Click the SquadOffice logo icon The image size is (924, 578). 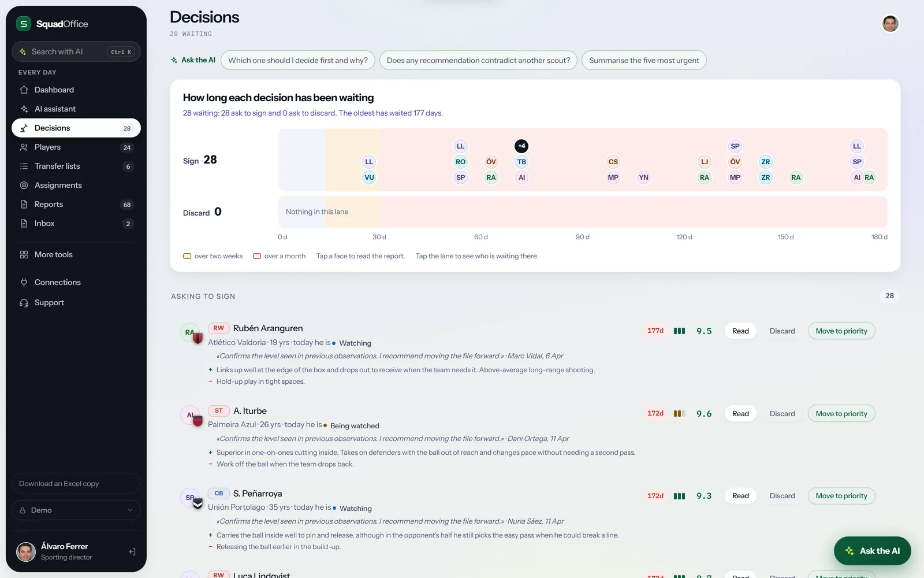[24, 24]
